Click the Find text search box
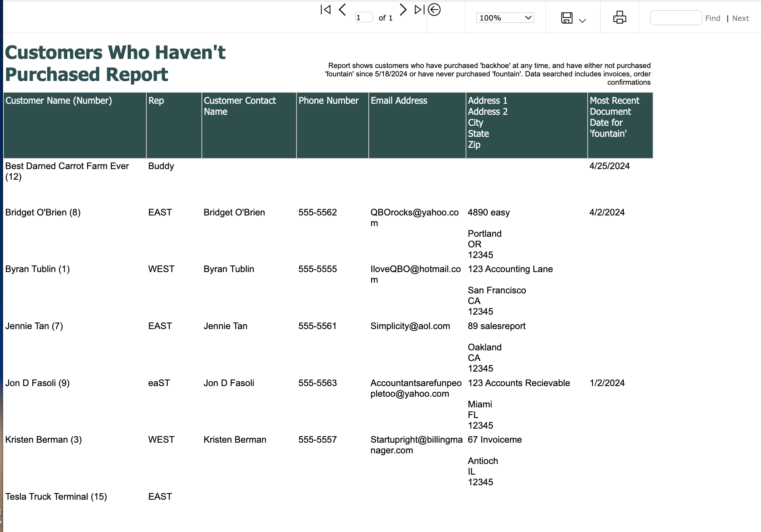This screenshot has width=761, height=532. click(x=675, y=18)
